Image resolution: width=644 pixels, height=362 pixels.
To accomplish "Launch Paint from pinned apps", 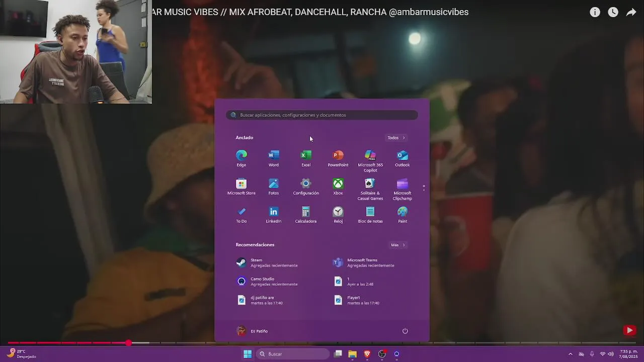I will (403, 215).
